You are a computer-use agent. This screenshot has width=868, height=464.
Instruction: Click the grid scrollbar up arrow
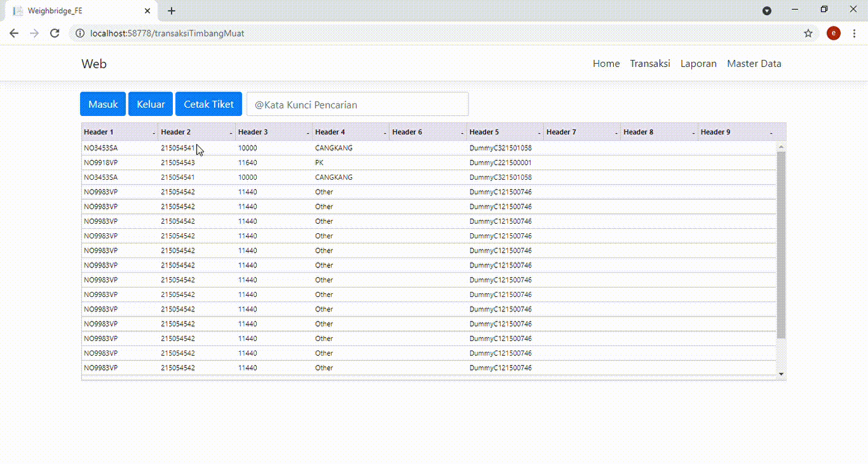point(782,147)
